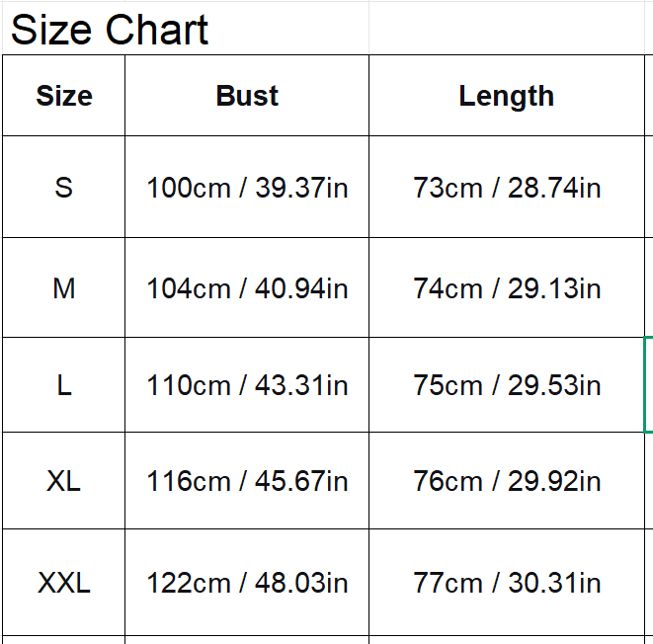Click the 104cm / 40.94in bust cell

(x=247, y=288)
